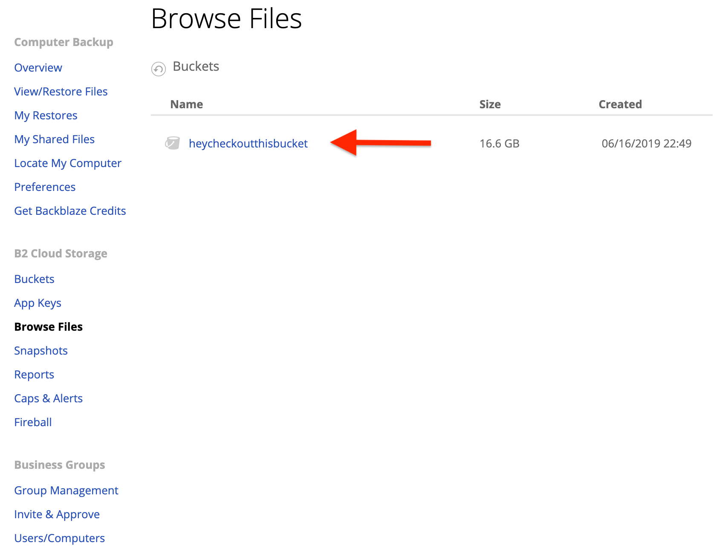728x560 pixels.
Task: Click the 06/16/2019 22:49 created date
Action: 646,144
